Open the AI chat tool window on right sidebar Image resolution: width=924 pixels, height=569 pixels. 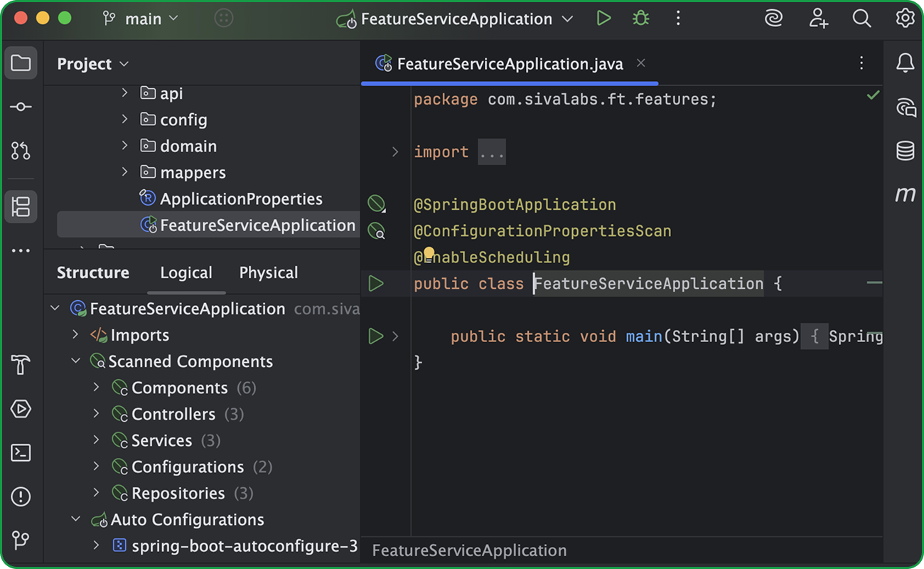point(905,107)
